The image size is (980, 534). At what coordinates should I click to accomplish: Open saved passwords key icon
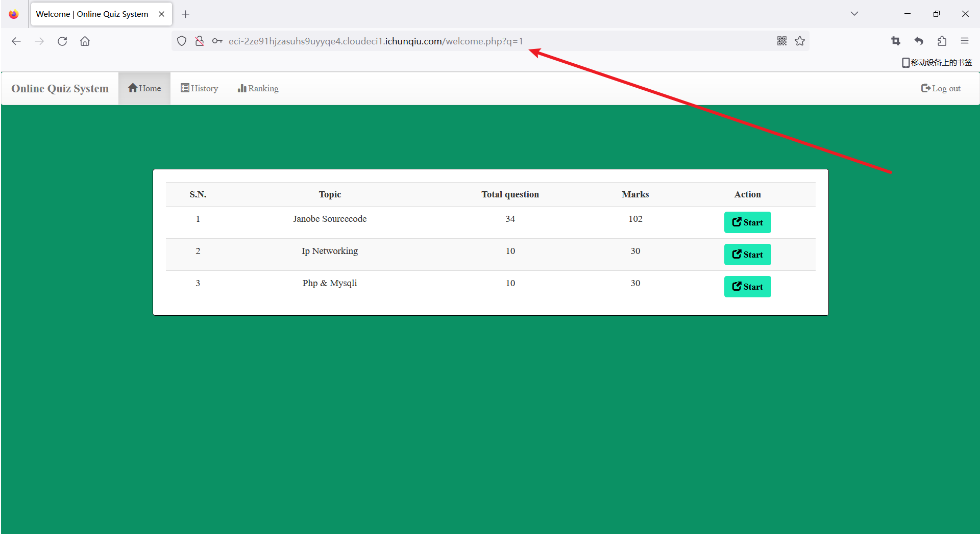coord(217,41)
